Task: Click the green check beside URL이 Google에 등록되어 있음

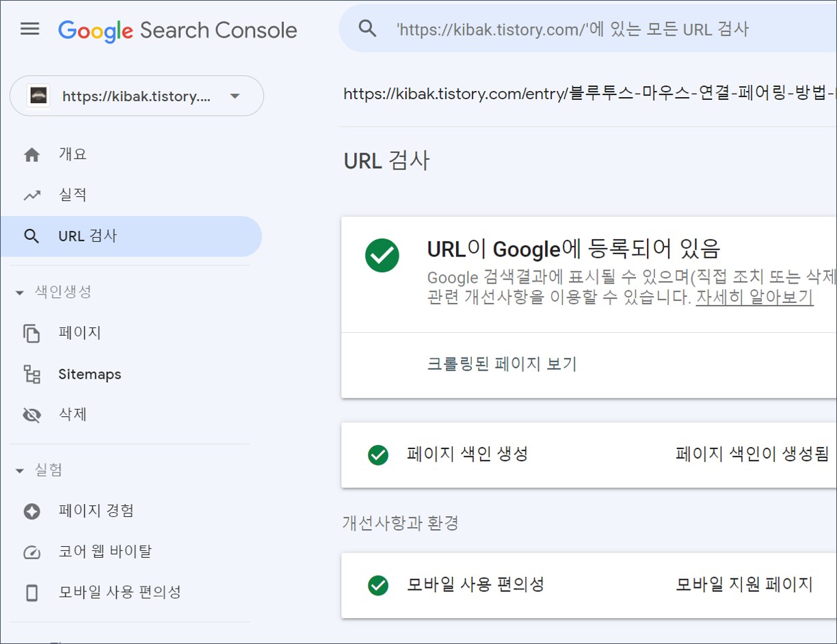Action: point(382,256)
